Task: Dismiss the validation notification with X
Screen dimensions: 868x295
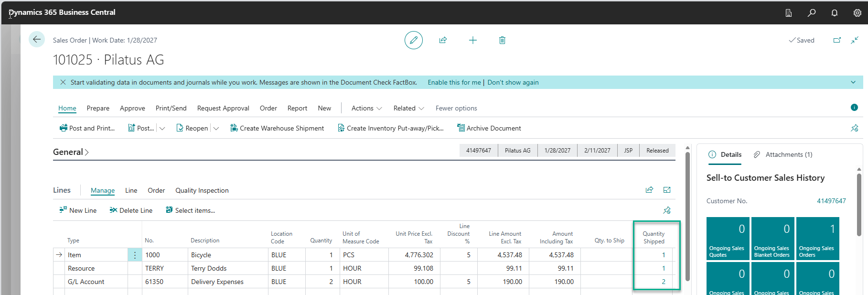Action: click(63, 82)
